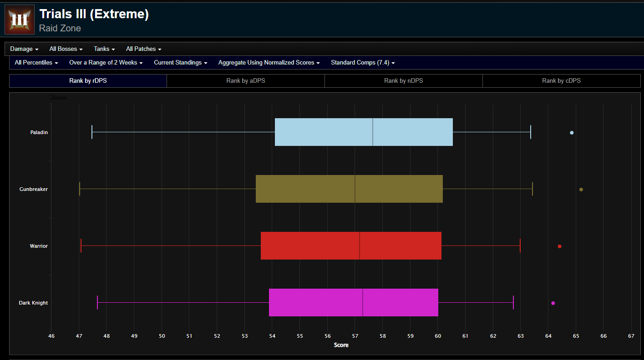Open Aggregate Using Normalized Scores dropdown
644x360 pixels.
(269, 63)
